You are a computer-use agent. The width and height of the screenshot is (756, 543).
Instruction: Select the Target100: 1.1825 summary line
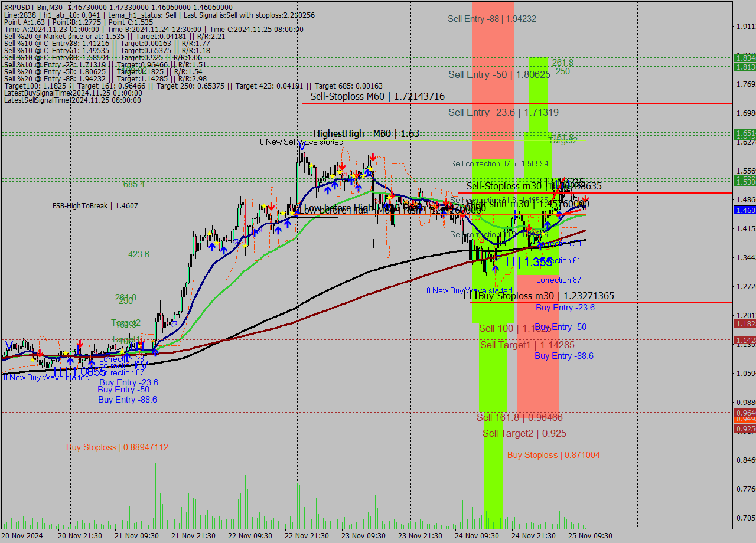(x=193, y=87)
